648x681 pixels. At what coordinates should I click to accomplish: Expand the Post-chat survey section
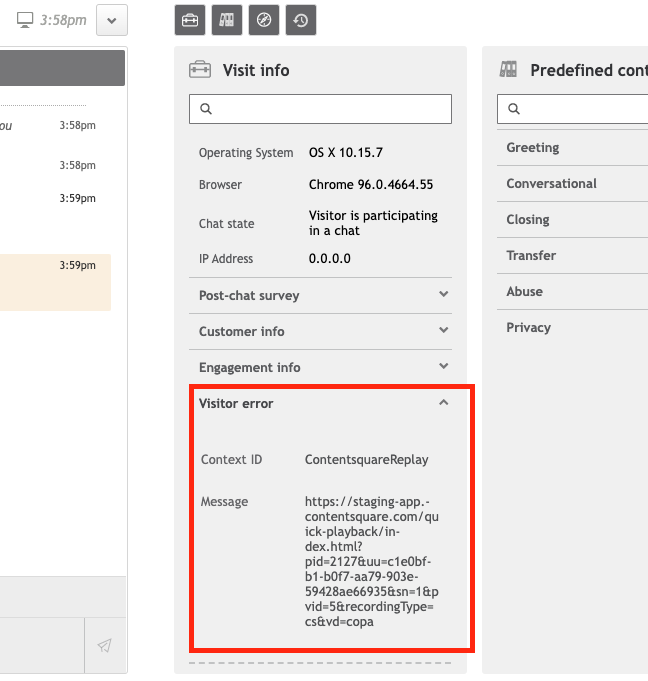[321, 295]
